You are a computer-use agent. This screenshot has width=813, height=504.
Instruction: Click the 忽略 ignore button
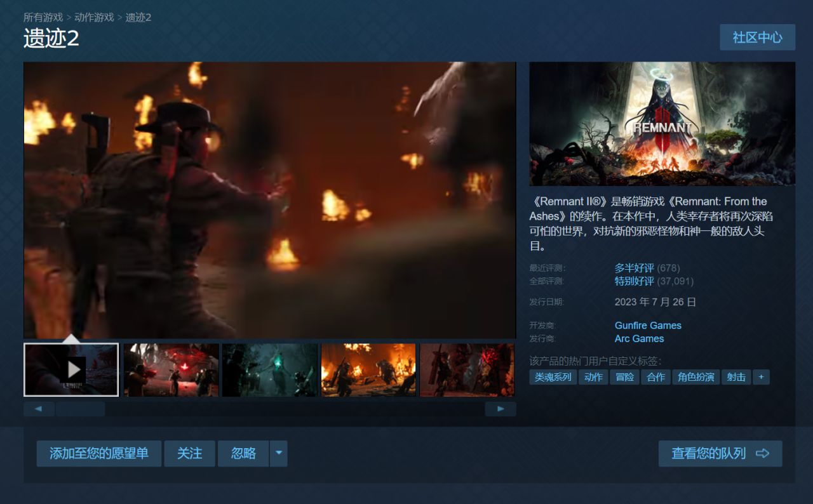243,454
